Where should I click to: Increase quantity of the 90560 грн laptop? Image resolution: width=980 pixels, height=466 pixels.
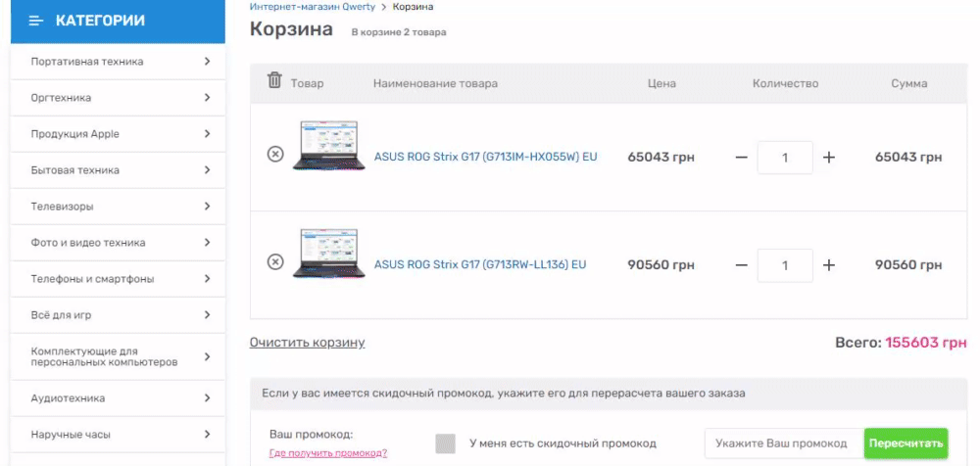tap(829, 265)
